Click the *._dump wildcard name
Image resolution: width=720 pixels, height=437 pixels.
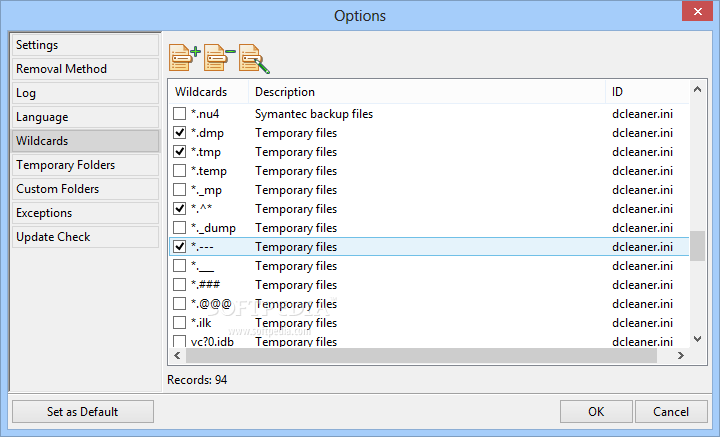(x=213, y=228)
